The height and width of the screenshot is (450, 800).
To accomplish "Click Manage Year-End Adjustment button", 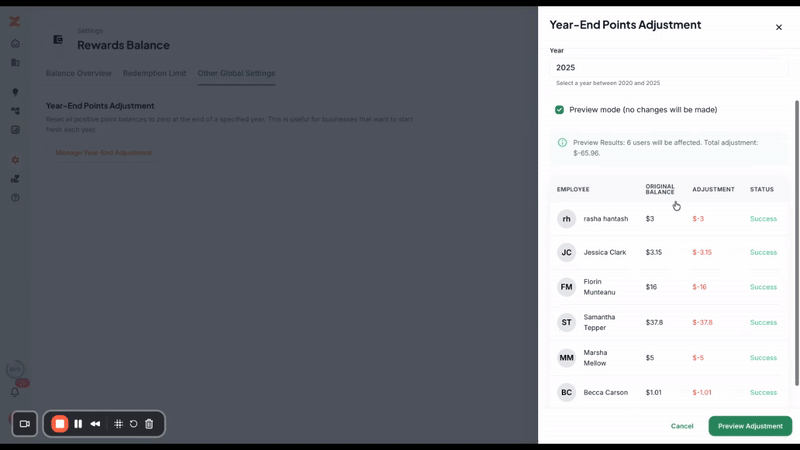I will point(104,153).
